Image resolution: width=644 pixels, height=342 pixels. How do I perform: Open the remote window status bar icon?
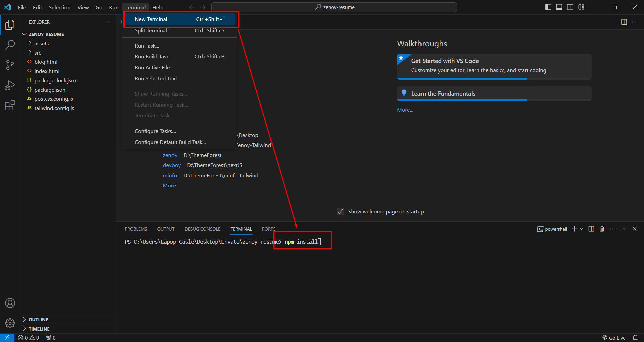tap(7, 338)
